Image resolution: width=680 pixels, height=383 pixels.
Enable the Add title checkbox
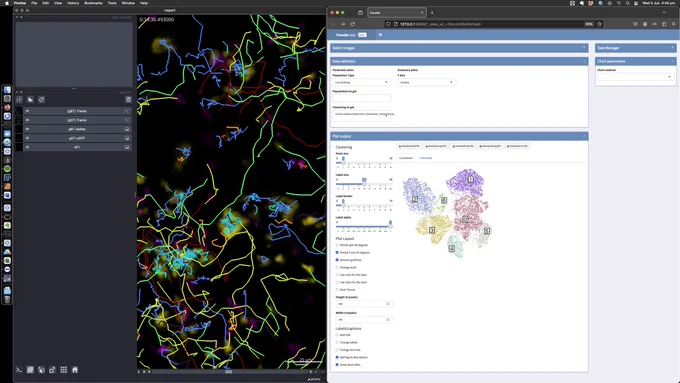click(x=337, y=335)
